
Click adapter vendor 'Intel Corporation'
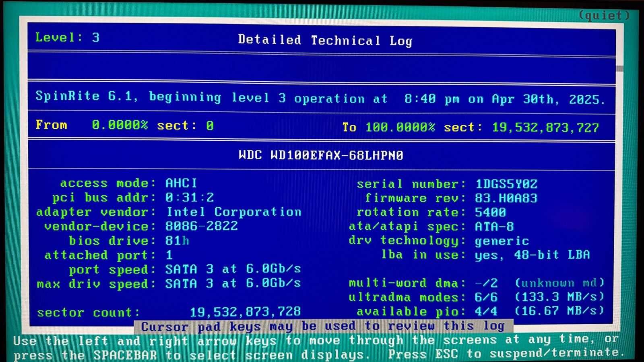click(x=234, y=212)
